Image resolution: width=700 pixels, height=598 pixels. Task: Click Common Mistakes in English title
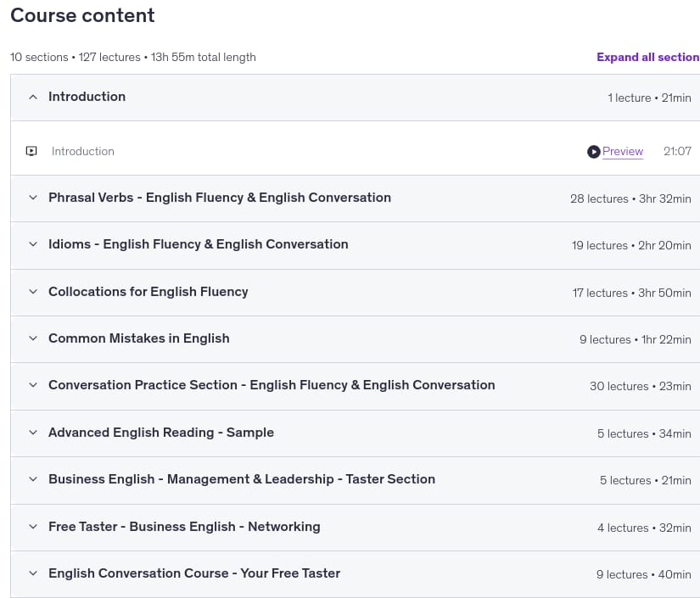click(x=139, y=338)
